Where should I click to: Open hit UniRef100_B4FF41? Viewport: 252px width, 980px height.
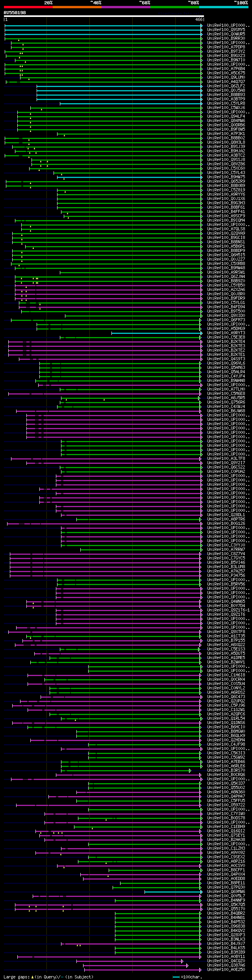(x=226, y=211)
